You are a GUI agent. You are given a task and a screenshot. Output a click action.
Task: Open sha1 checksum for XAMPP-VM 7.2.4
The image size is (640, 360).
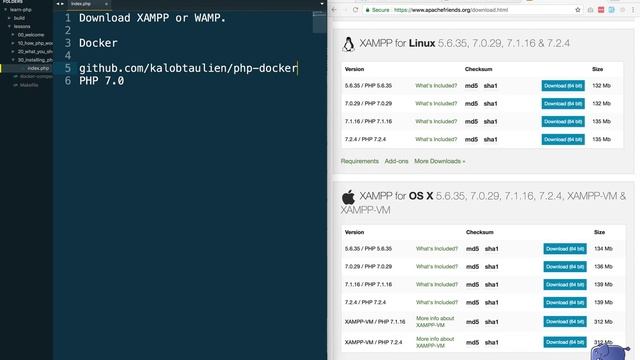pyautogui.click(x=491, y=342)
